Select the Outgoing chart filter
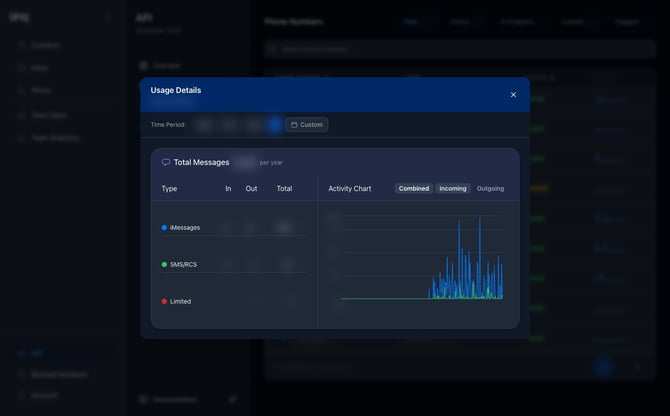The width and height of the screenshot is (670, 416). tap(490, 188)
